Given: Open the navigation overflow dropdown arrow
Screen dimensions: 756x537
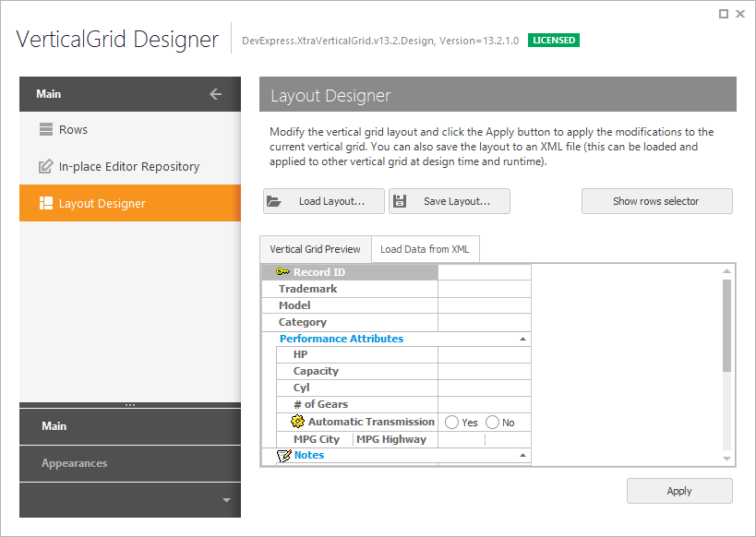Looking at the screenshot, I should 226,500.
